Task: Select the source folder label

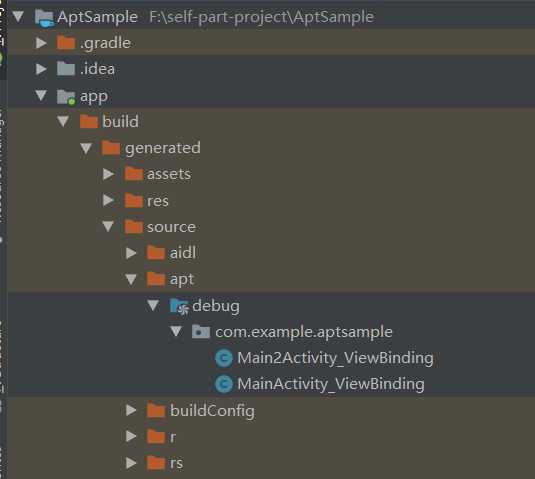Action: pyautogui.click(x=171, y=227)
